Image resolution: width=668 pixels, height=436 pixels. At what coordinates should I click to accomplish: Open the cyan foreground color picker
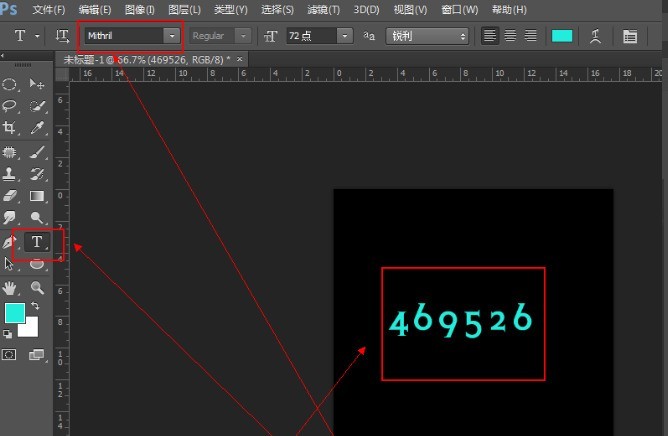[x=14, y=313]
